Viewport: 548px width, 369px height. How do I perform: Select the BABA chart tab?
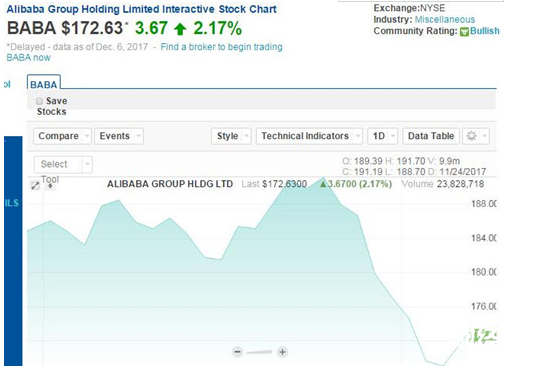pyautogui.click(x=44, y=82)
